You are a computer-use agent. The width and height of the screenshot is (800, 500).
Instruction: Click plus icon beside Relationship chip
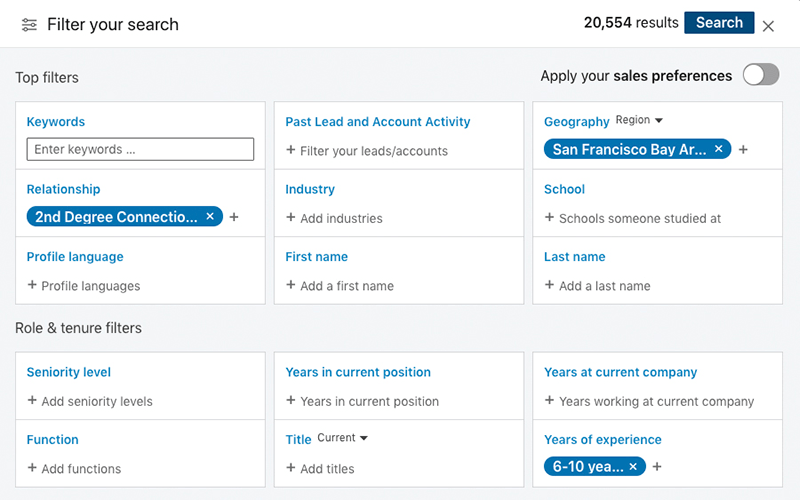pyautogui.click(x=234, y=217)
